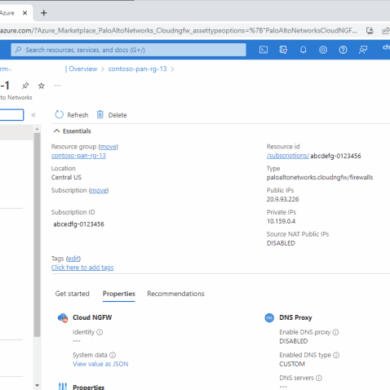Open the /subscriptions/ resource id link
Viewport: 390px width, 390px height.
coord(288,156)
